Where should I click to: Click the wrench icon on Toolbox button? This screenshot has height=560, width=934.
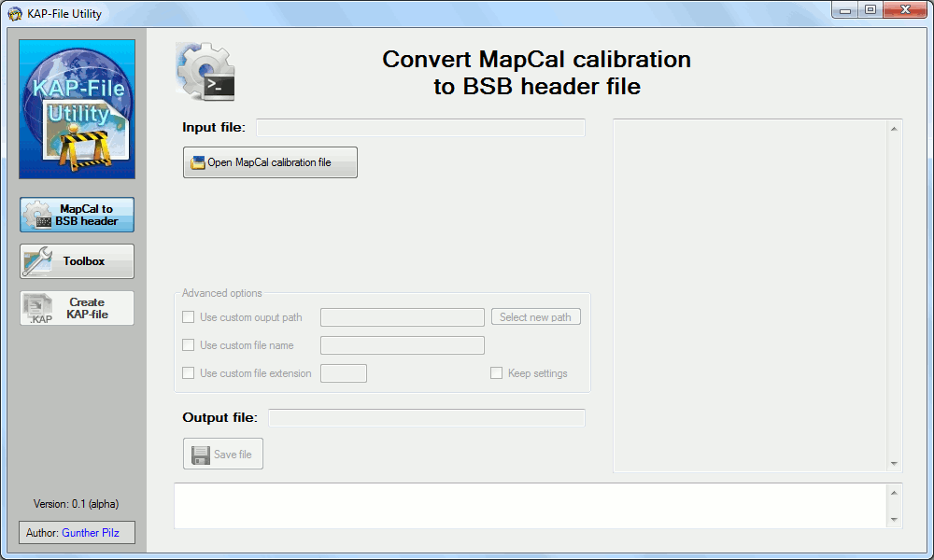coord(37,262)
